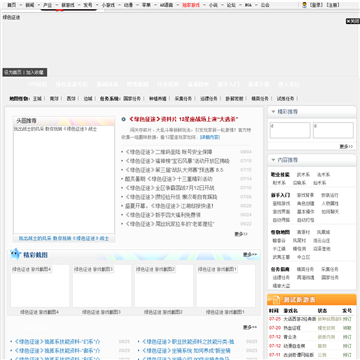Image resolution: width=360 pixels, height=360 pixels.
Task: Select the 绿色征途专区 tab
Action: 72,84
